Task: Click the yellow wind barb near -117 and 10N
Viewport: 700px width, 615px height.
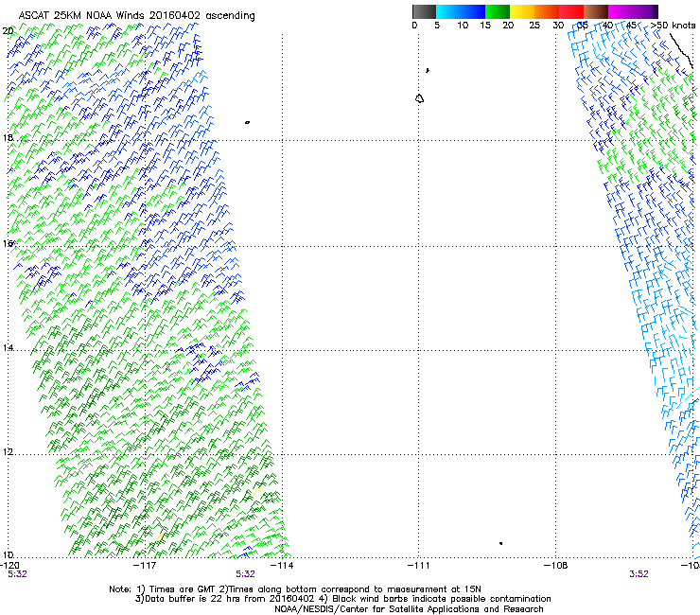Action: pyautogui.click(x=160, y=536)
